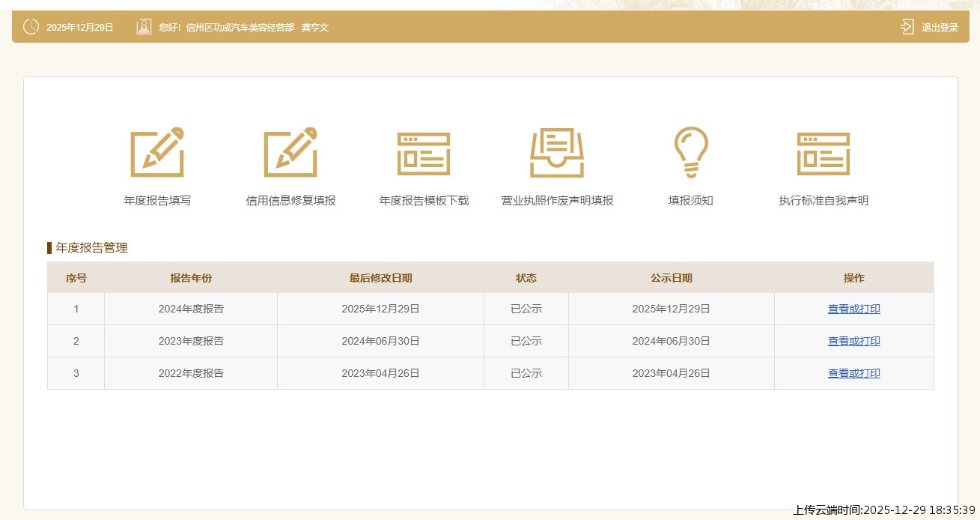The height and width of the screenshot is (520, 980).
Task: Click the 公示日期 column header
Action: [x=671, y=278]
